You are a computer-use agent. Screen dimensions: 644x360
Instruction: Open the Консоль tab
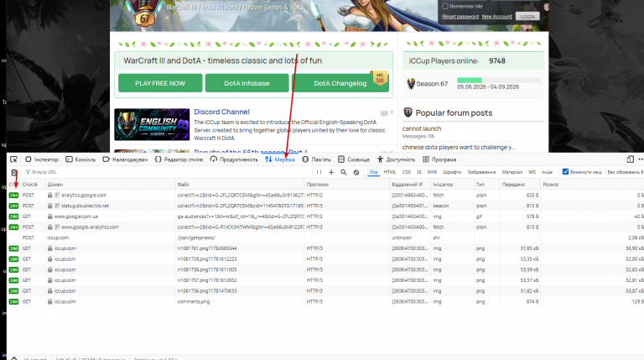[x=80, y=159]
